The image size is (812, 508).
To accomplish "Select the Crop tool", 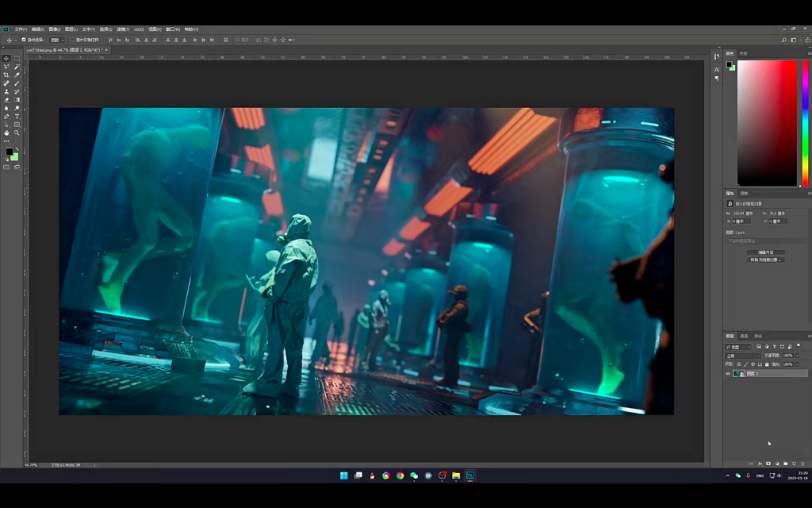I will pos(6,75).
